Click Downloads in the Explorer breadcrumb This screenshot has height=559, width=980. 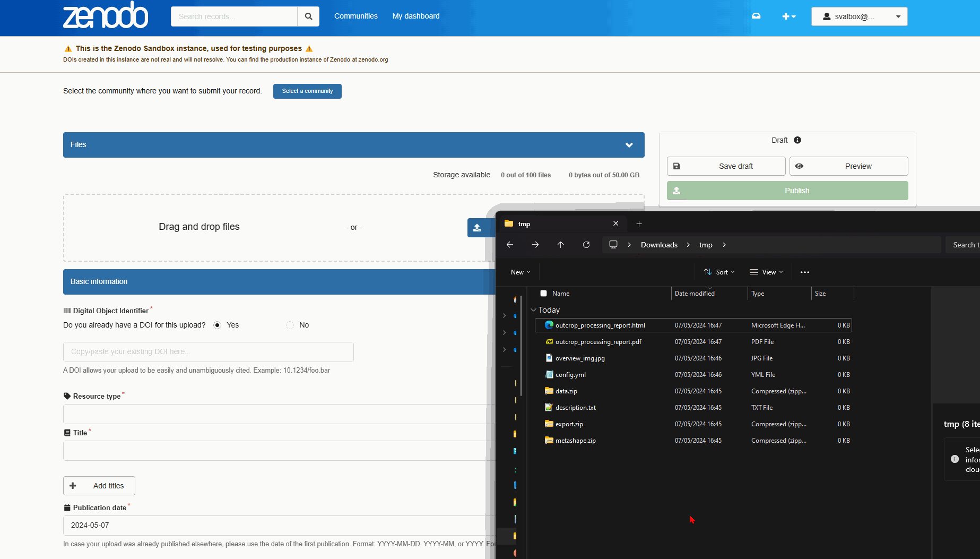pyautogui.click(x=659, y=245)
